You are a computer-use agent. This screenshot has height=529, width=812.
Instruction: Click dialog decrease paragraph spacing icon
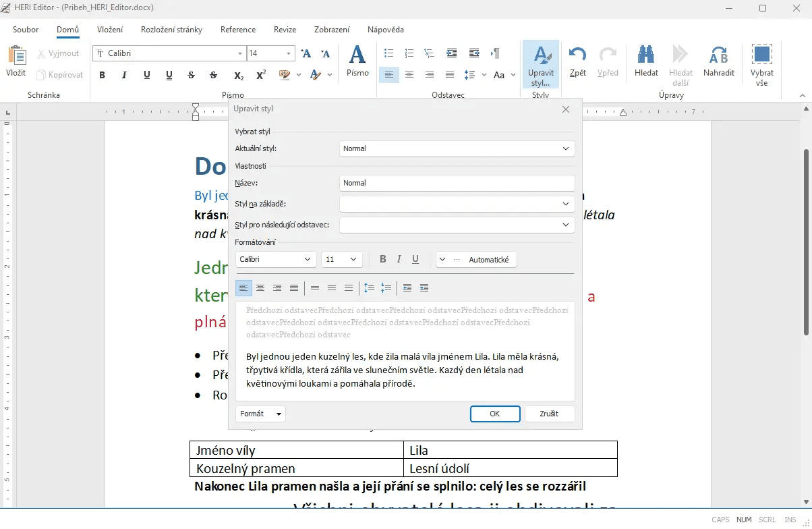click(386, 288)
